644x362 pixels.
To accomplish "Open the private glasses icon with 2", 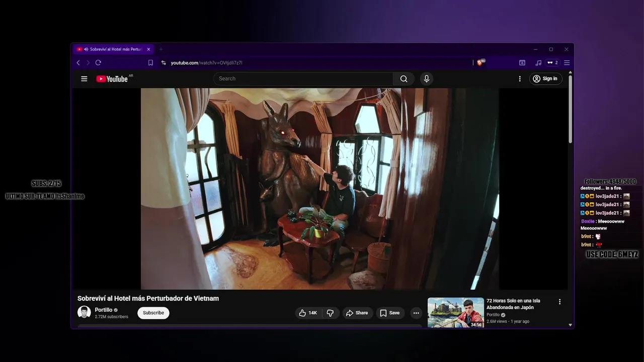I will click(552, 63).
